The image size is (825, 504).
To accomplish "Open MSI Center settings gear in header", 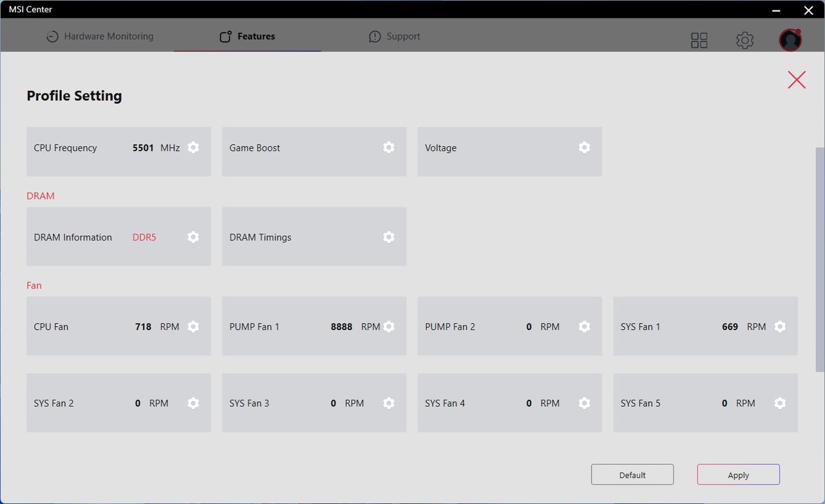I will pyautogui.click(x=745, y=41).
